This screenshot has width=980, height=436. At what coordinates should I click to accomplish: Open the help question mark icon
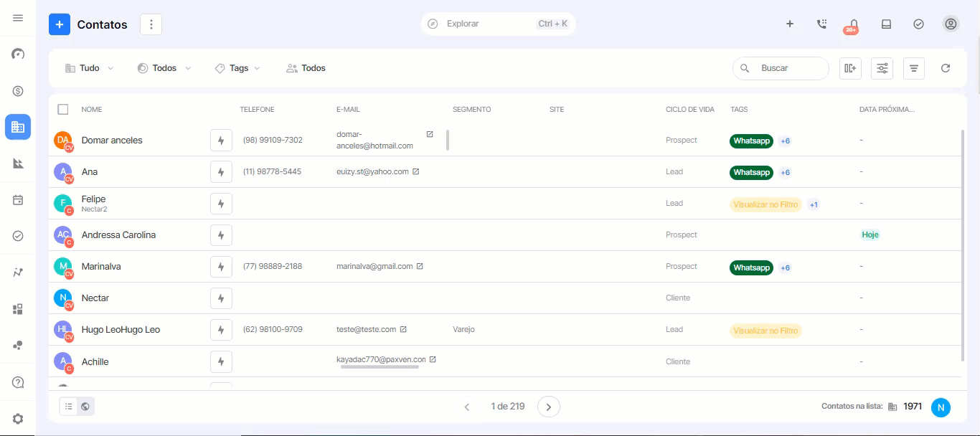click(x=18, y=382)
